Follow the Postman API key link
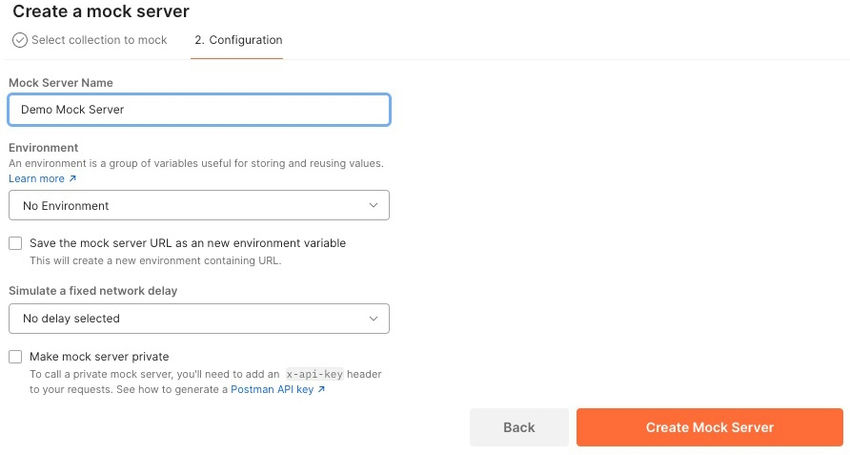Image resolution: width=850 pixels, height=455 pixels. pos(272,390)
